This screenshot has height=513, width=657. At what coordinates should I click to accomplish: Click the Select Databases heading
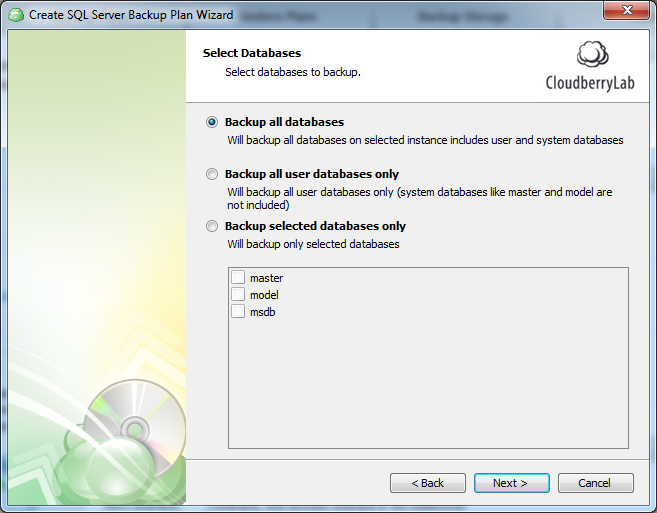point(252,53)
